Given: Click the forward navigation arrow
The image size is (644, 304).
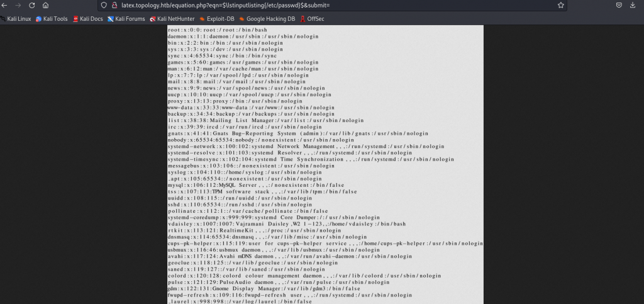Looking at the screenshot, I should tap(18, 5).
